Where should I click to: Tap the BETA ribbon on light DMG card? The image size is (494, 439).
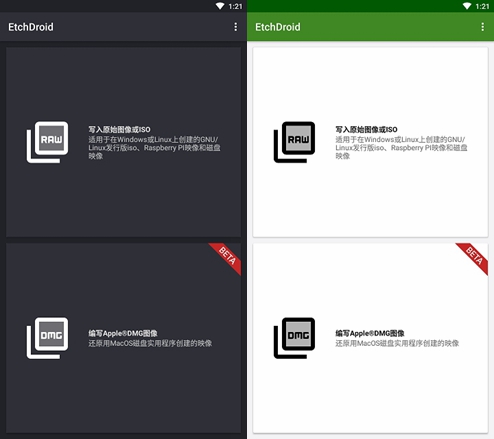coord(474,256)
